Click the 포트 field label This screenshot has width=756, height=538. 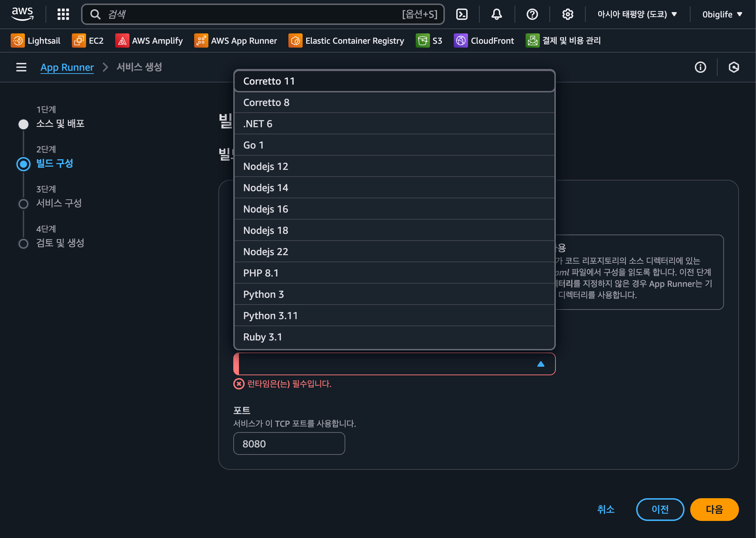click(242, 410)
